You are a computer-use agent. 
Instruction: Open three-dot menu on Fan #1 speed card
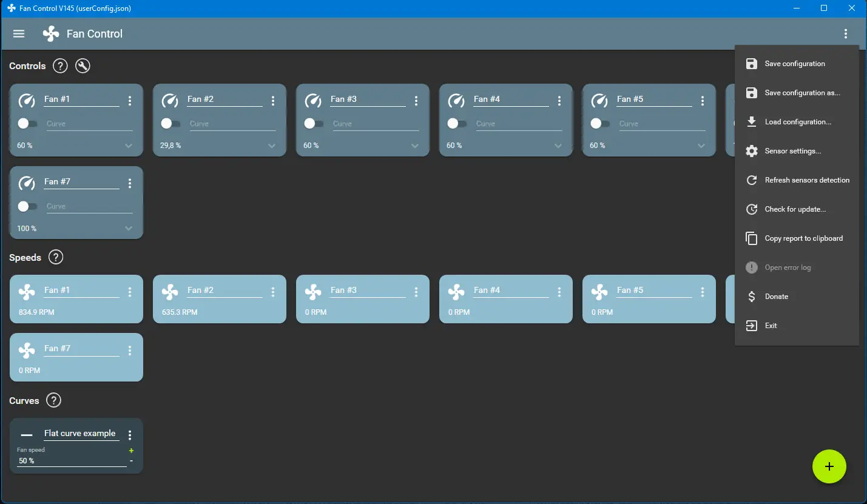coord(130,292)
